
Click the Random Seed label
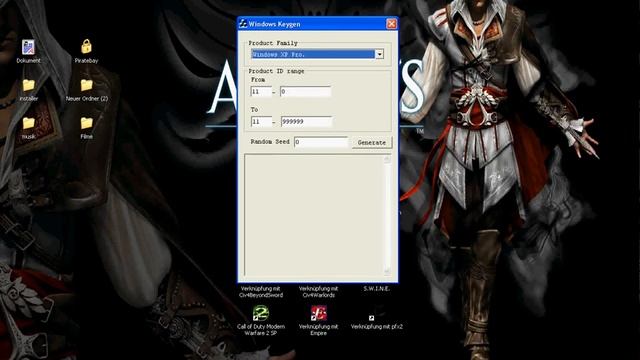pyautogui.click(x=270, y=142)
